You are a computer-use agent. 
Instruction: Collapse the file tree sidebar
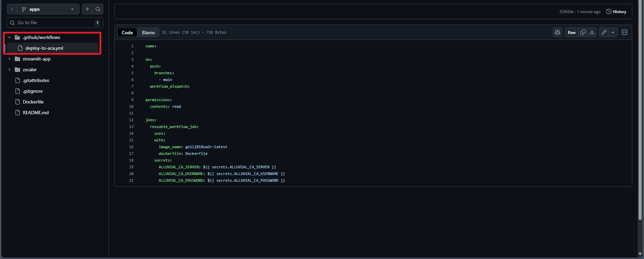point(12,9)
